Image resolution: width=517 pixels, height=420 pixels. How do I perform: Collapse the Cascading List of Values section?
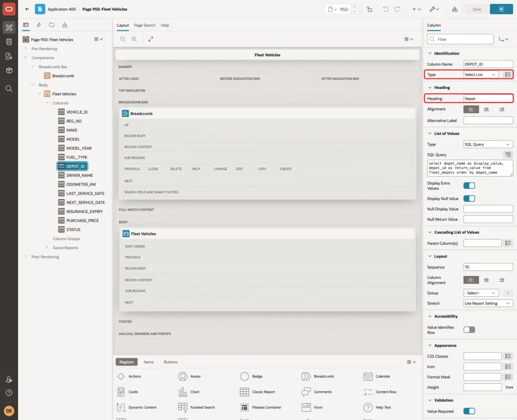coord(430,232)
